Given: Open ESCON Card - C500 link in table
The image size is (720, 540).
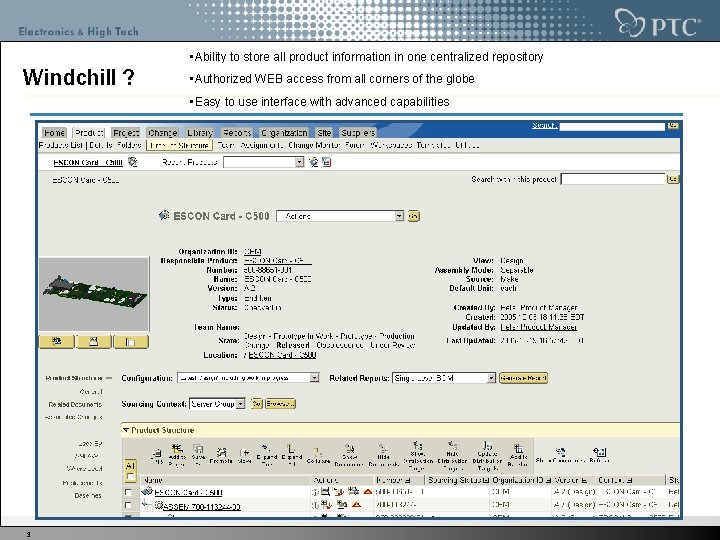Looking at the screenshot, I should coord(188,492).
